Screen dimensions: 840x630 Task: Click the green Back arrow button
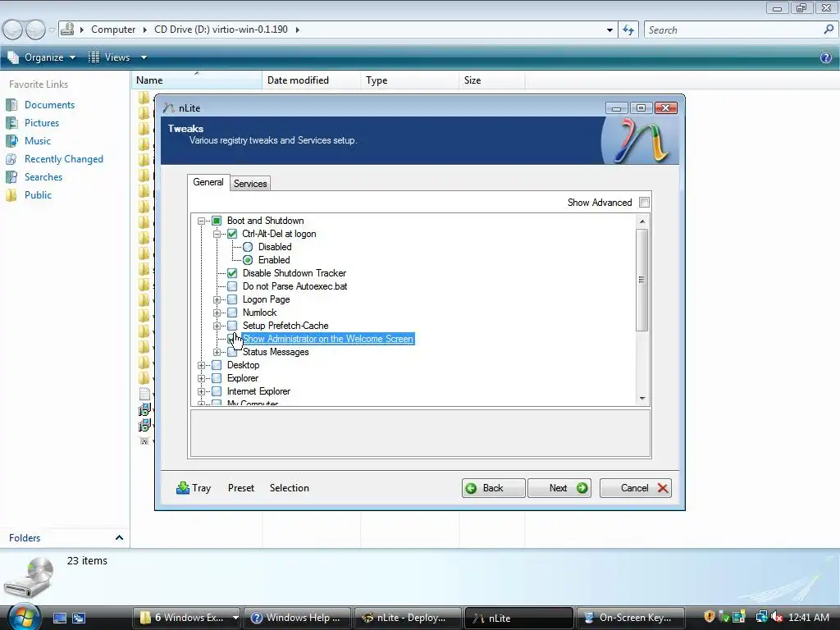(493, 488)
